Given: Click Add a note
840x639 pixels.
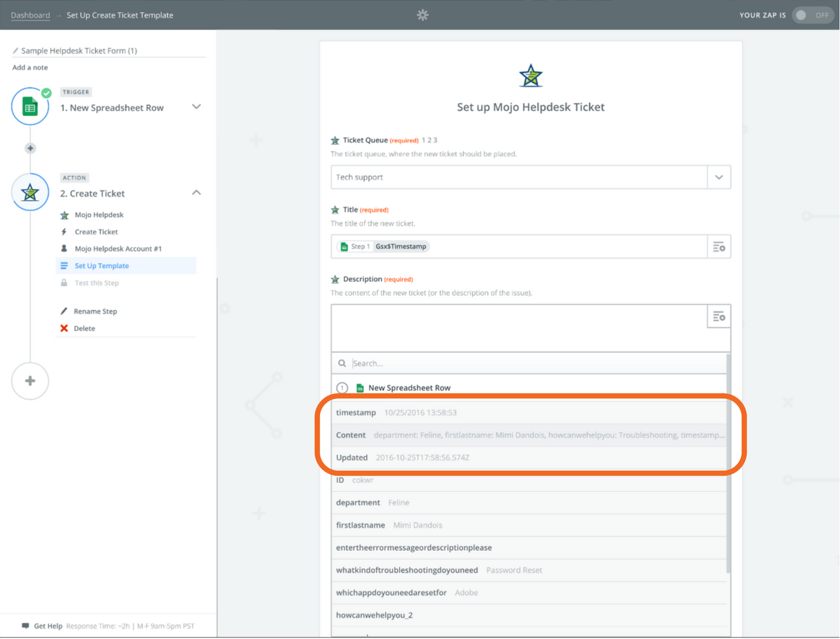Looking at the screenshot, I should tap(30, 67).
